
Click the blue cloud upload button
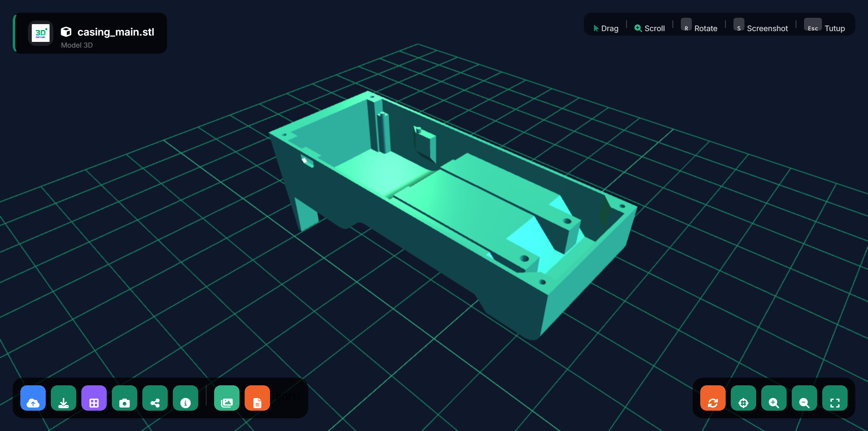point(33,398)
